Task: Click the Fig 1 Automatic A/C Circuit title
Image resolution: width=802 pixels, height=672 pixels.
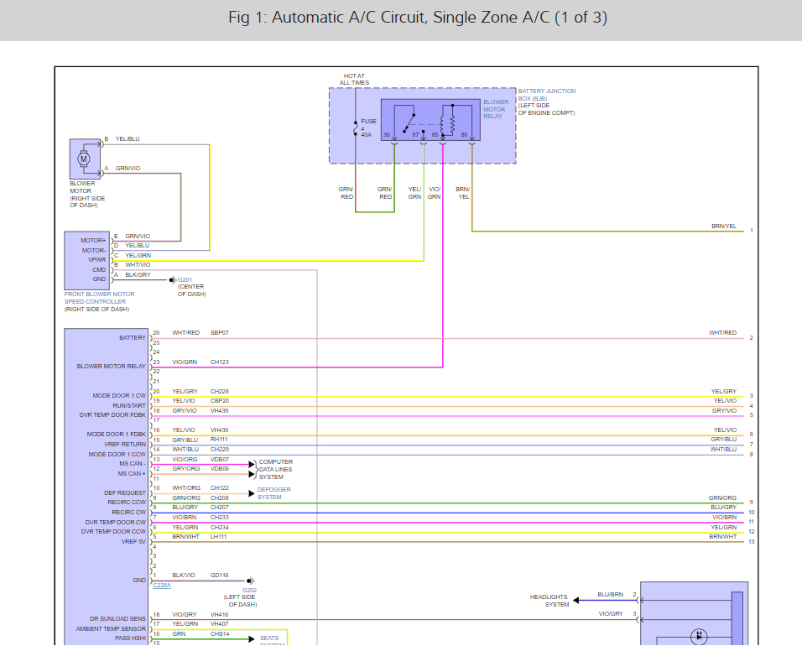Action: click(x=418, y=18)
